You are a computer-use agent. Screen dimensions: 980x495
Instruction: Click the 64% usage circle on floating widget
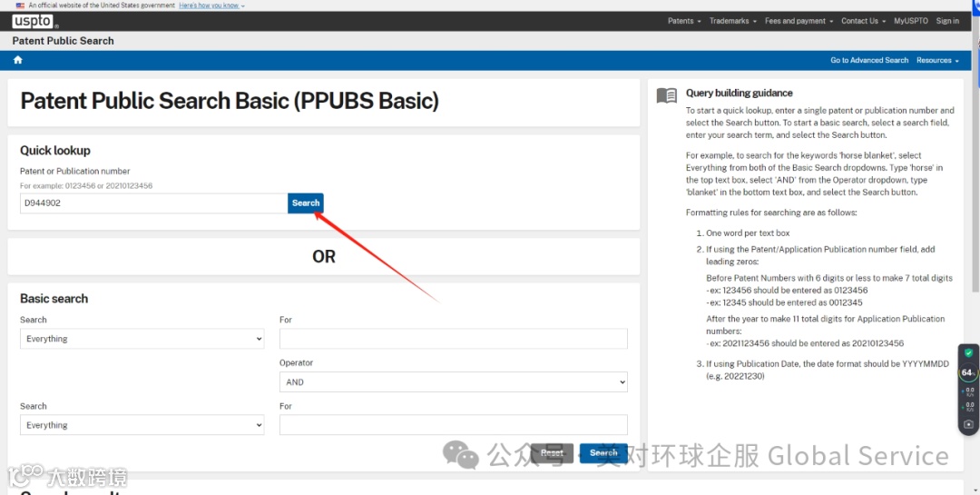(967, 373)
